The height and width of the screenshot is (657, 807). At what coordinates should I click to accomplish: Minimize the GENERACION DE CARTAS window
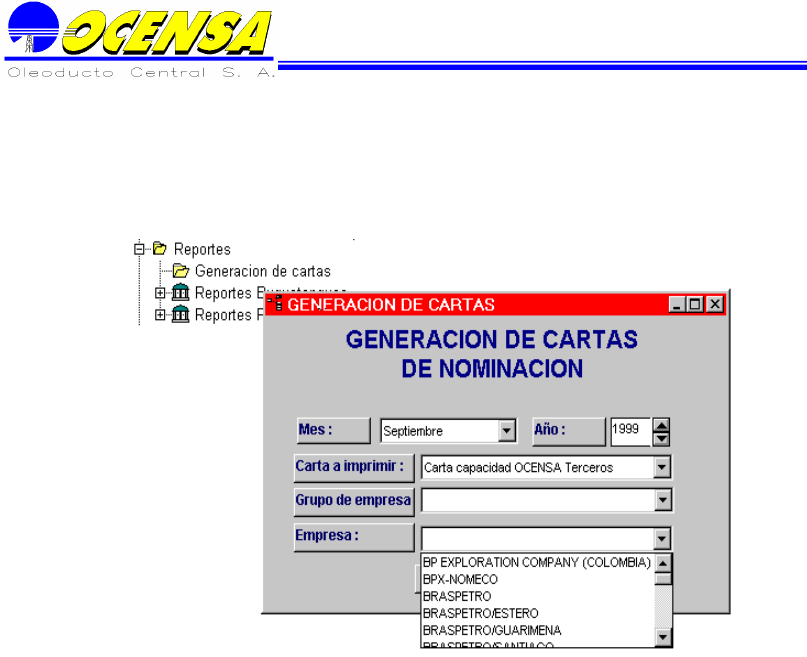677,305
